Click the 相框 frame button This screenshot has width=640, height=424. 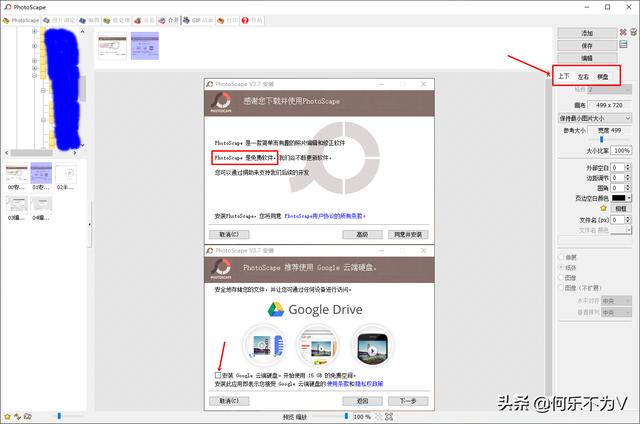tap(621, 209)
